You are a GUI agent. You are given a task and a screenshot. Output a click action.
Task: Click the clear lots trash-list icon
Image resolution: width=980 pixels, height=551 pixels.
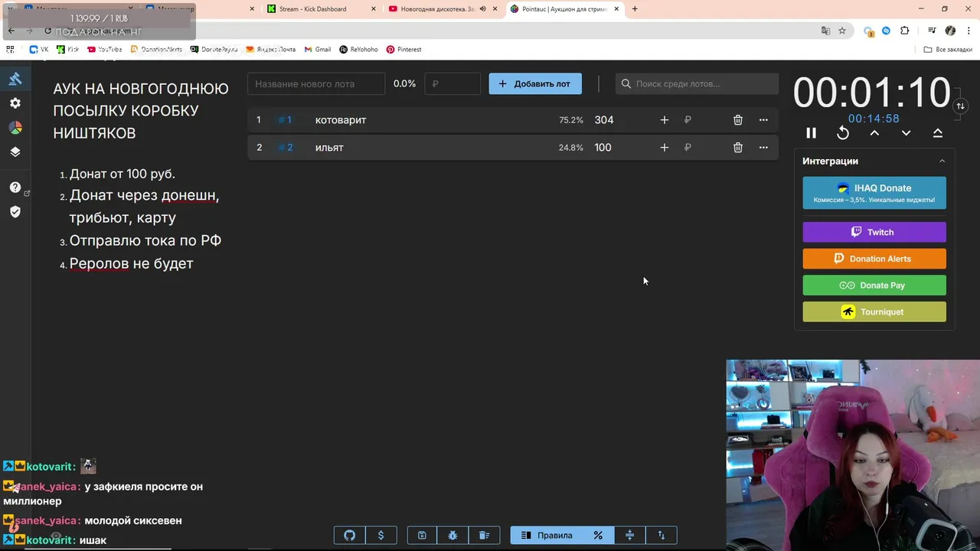tap(484, 536)
